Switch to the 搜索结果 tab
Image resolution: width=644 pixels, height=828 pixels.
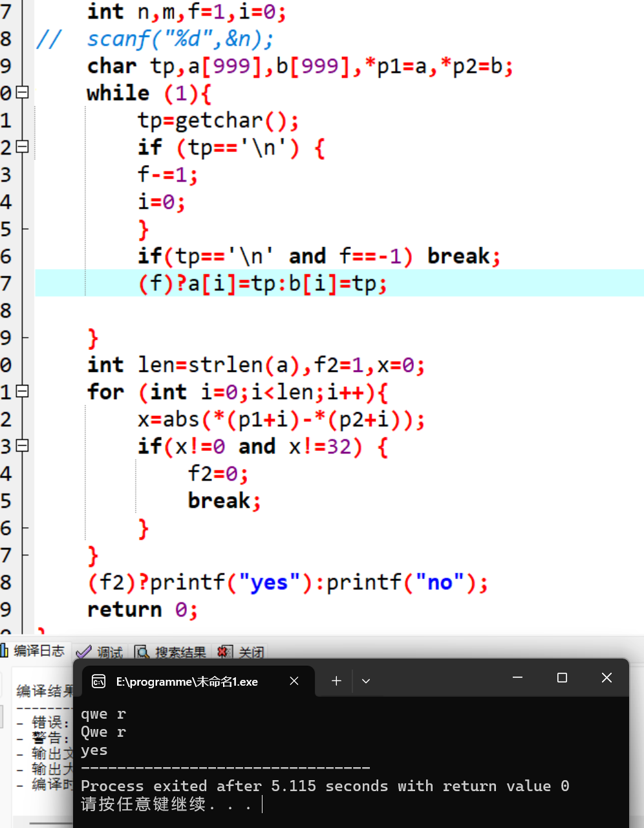pyautogui.click(x=171, y=652)
